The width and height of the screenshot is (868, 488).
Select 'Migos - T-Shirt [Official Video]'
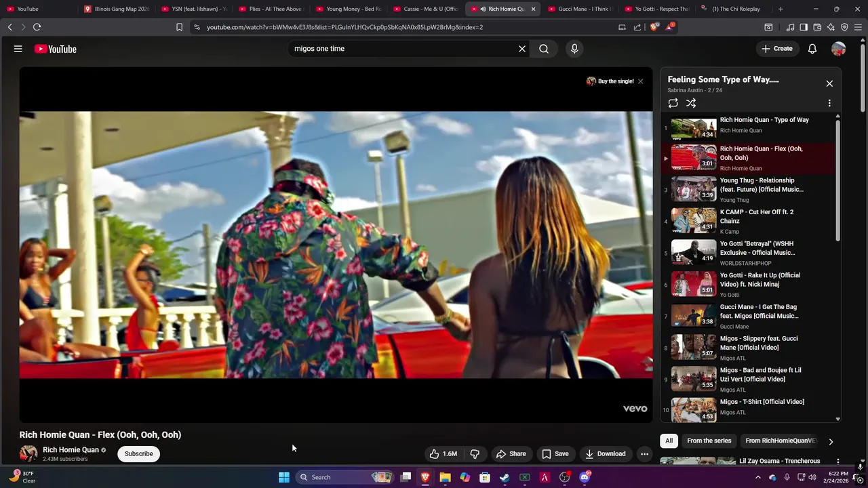[x=749, y=408]
